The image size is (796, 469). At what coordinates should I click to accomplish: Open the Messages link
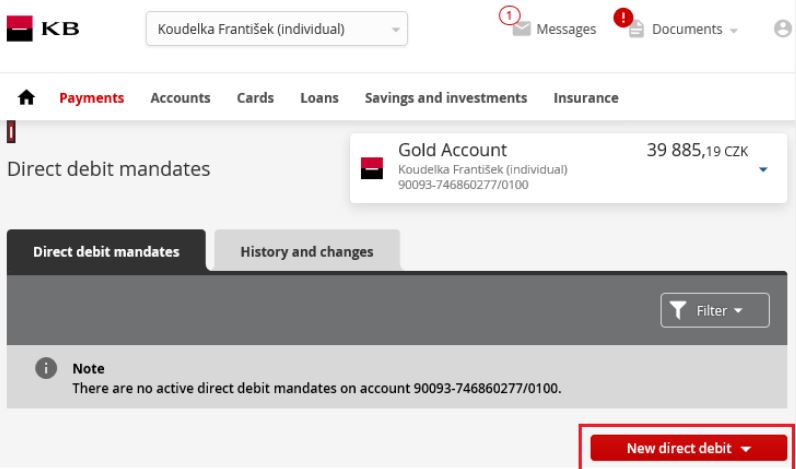coord(566,29)
